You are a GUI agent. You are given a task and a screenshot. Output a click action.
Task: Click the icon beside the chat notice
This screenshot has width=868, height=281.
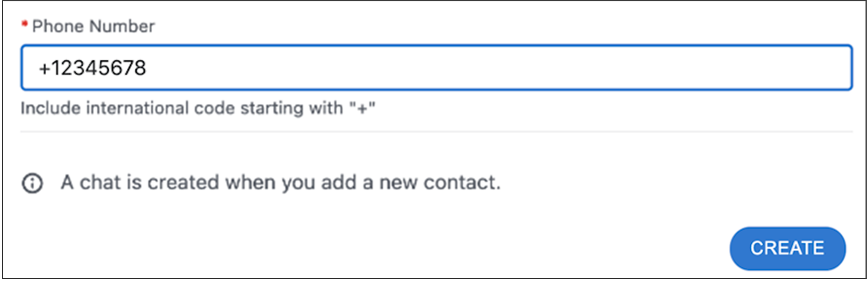point(32,183)
